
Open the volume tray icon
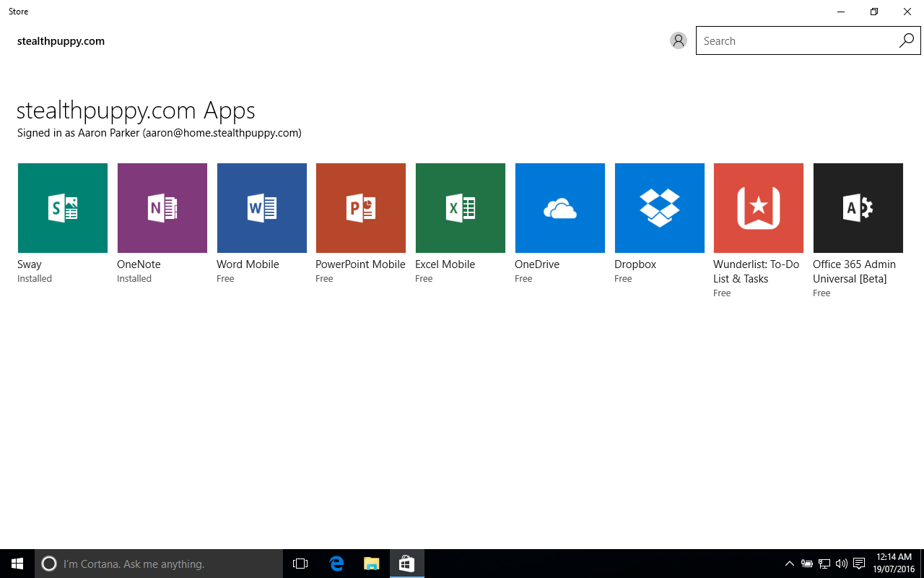pos(841,564)
